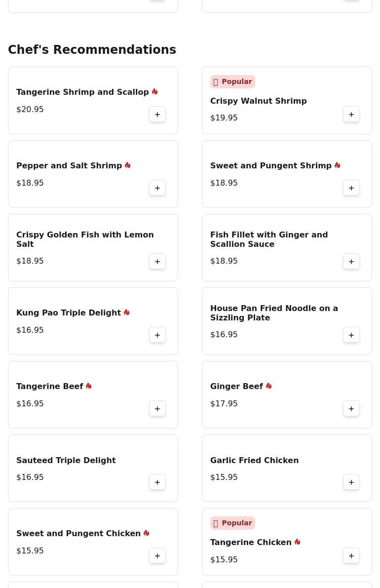Open the Tangerine Beef item title

pyautogui.click(x=50, y=387)
